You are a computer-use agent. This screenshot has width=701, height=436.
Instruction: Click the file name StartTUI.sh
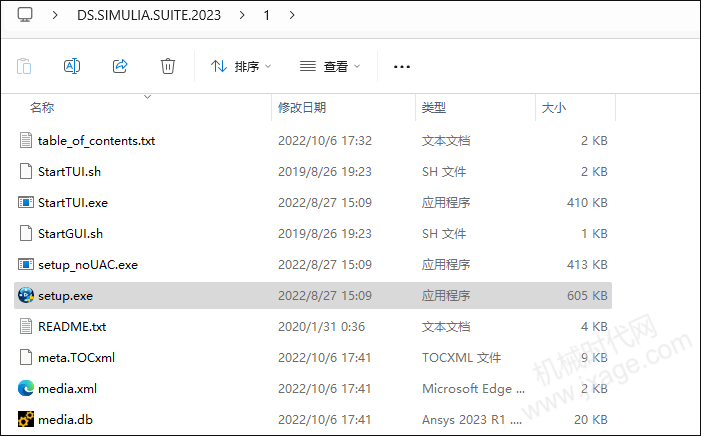69,172
